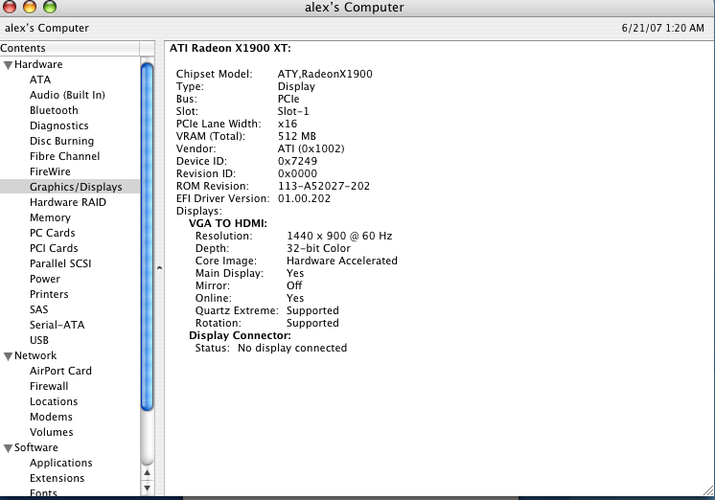Click the ATY,RadeonX1900 chipset value
715x500 pixels.
325,74
